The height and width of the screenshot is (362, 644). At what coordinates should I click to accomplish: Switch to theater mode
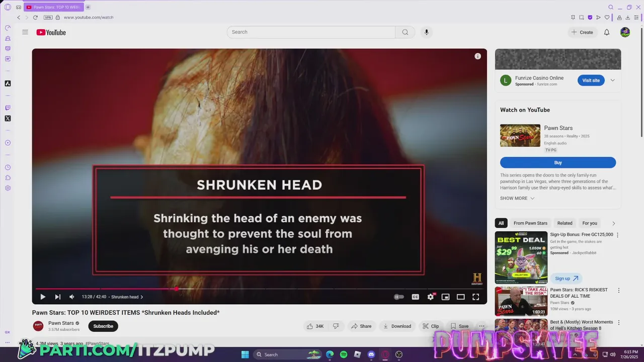click(x=460, y=297)
